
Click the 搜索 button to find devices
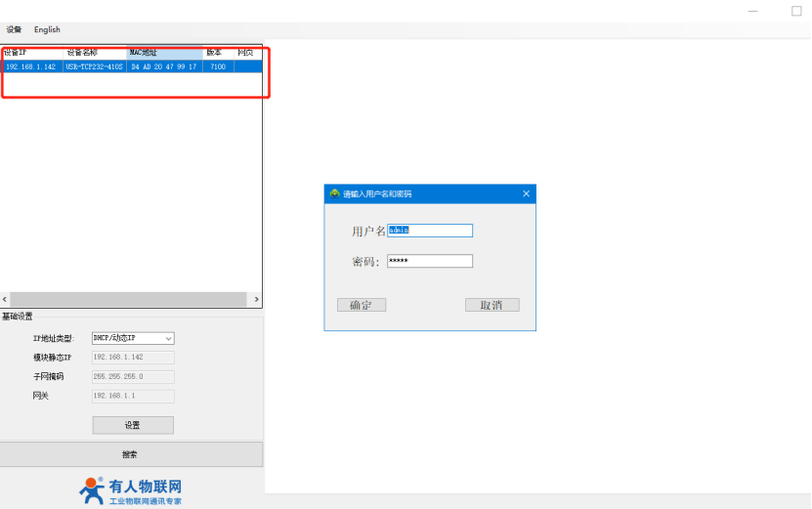131,454
